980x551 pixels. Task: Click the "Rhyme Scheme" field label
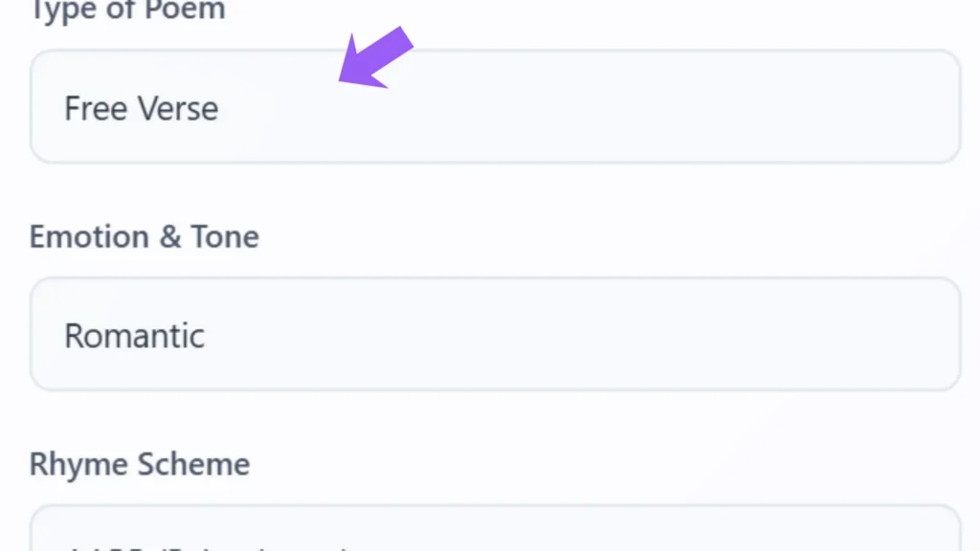140,464
